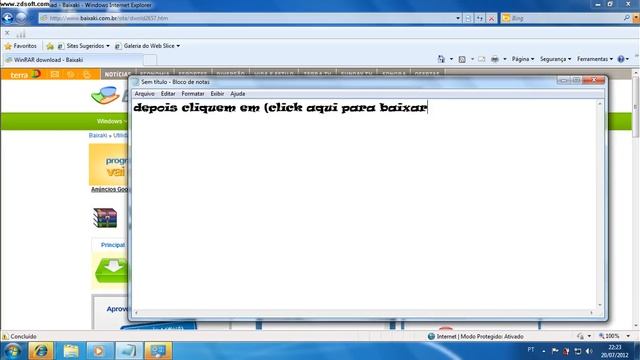Click the Home page icon in command bar
Screen dimensions: 640x360
(x=441, y=59)
